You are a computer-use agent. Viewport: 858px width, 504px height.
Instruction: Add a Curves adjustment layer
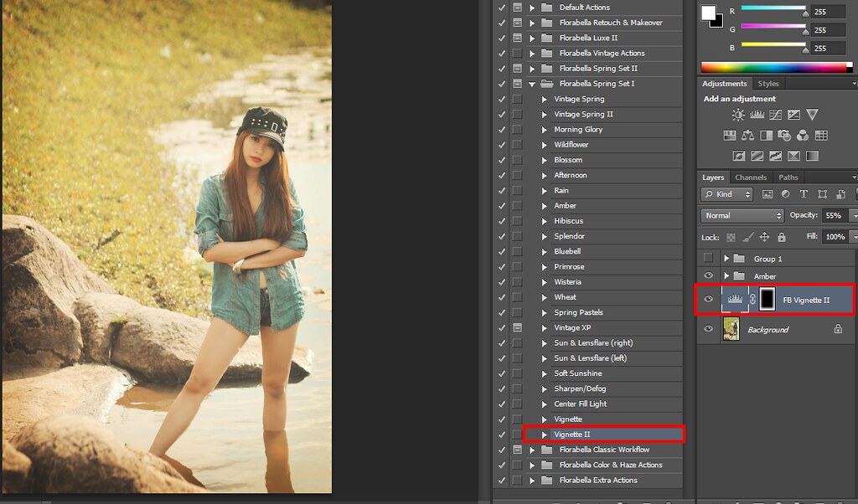click(x=775, y=115)
